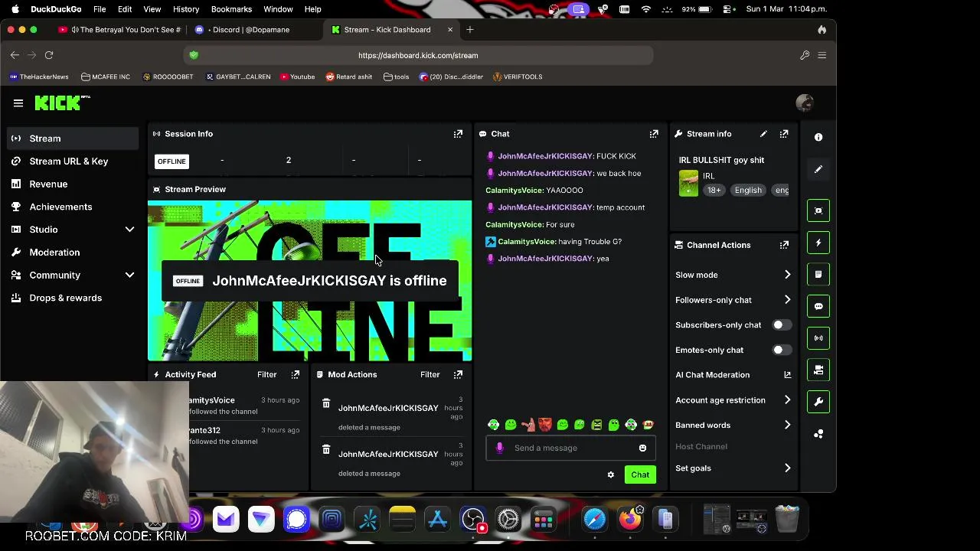Open Set goals chevron
This screenshot has width=980, height=551.
pos(787,468)
